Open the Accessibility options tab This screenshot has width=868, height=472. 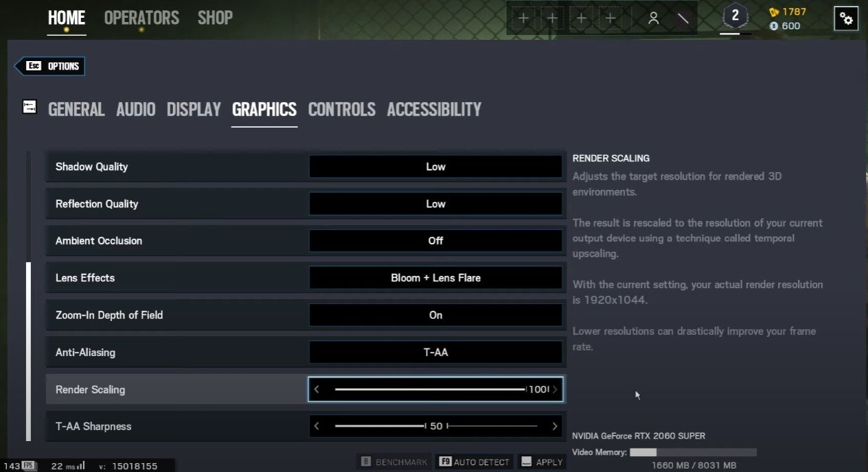click(x=434, y=109)
